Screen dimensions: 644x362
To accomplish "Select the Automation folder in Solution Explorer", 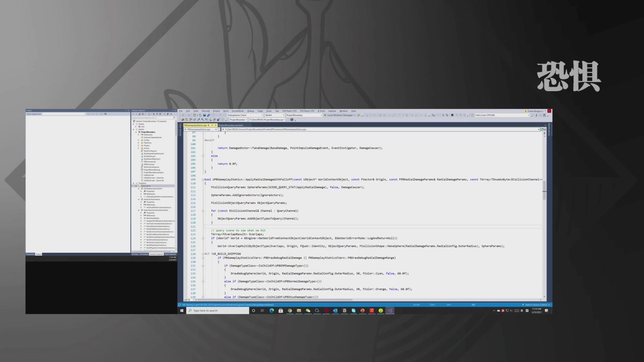I will (x=146, y=186).
